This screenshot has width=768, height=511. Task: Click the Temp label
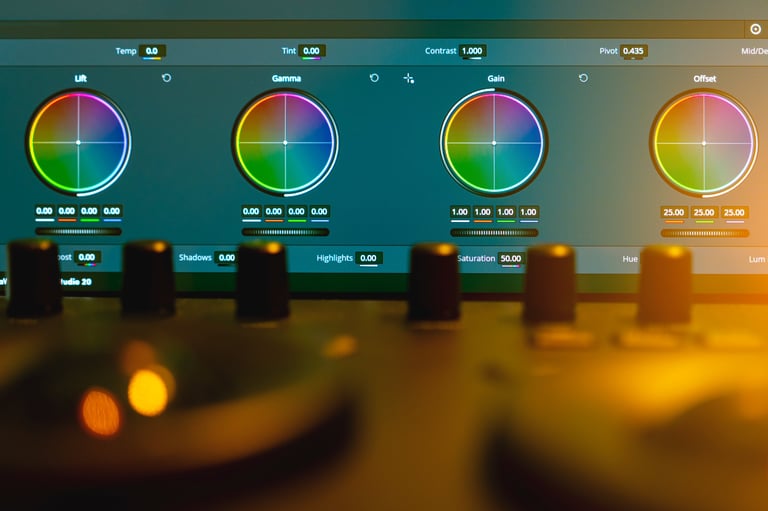click(126, 51)
